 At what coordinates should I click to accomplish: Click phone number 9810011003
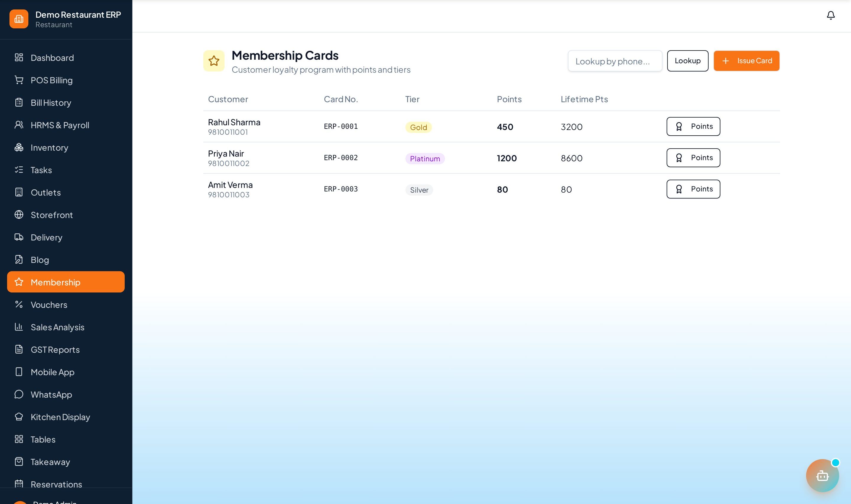point(228,195)
